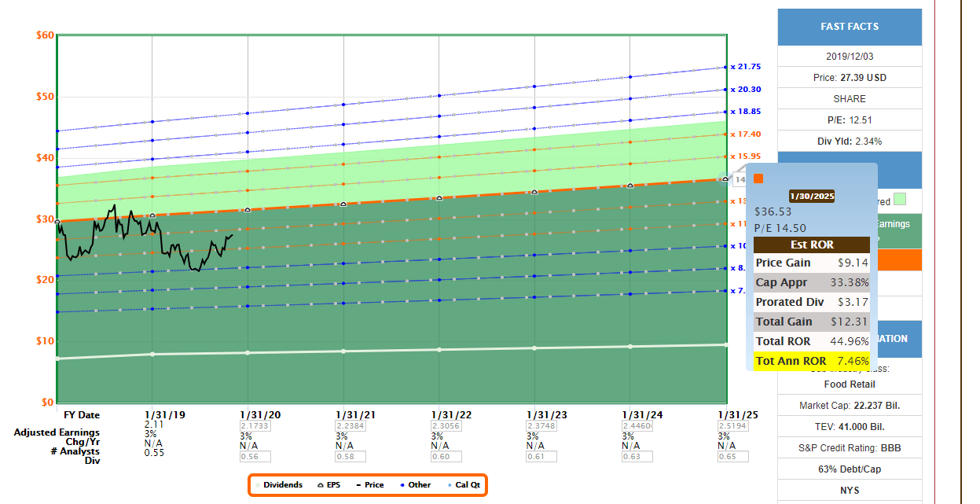980x504 pixels.
Task: Click the light green swatch in sidebar
Action: tap(901, 200)
